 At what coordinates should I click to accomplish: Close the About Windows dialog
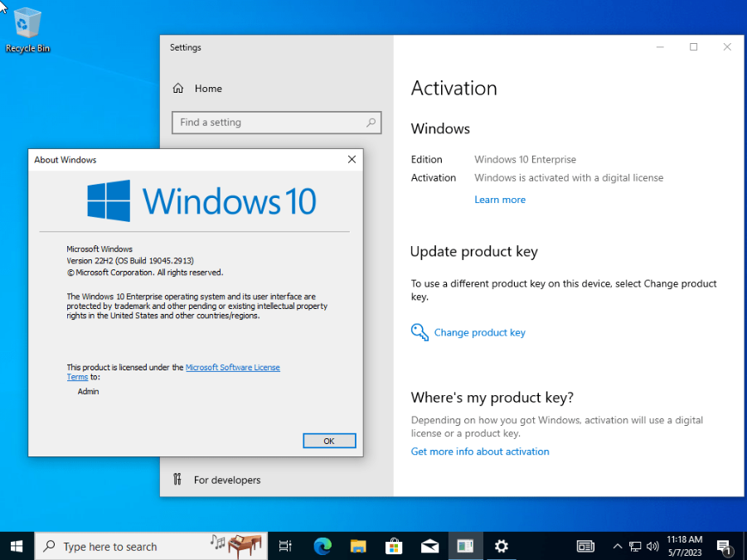pos(352,160)
